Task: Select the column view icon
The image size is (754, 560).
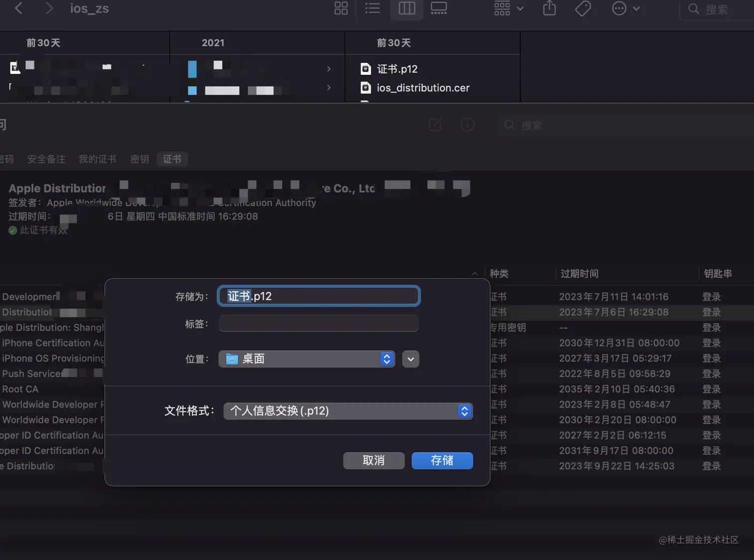Action: 406,8
